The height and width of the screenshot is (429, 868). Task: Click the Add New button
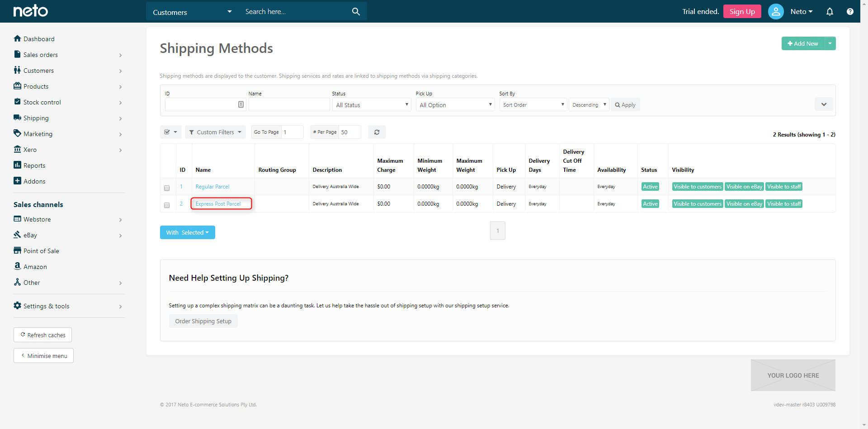[803, 43]
